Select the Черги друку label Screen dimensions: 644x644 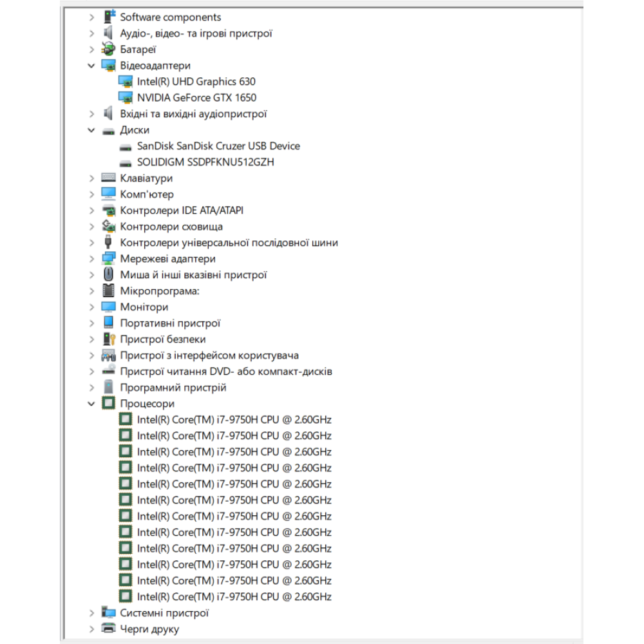point(149,629)
